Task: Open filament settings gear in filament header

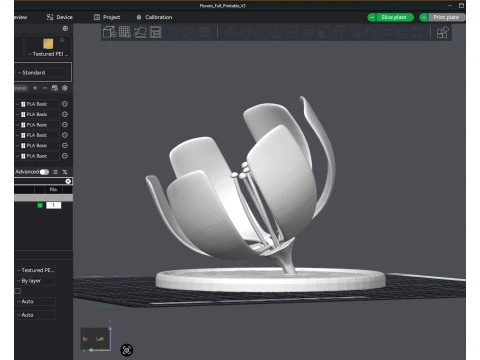Action: point(65,88)
